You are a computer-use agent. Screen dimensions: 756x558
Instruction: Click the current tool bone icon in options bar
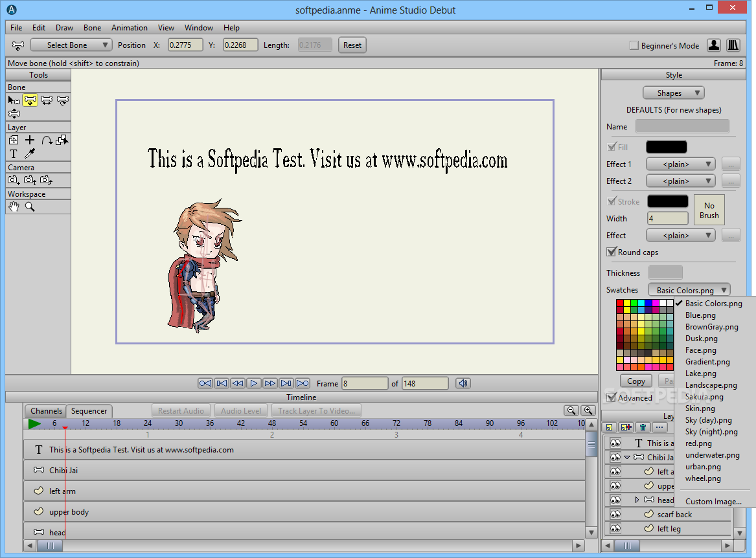pyautogui.click(x=18, y=45)
